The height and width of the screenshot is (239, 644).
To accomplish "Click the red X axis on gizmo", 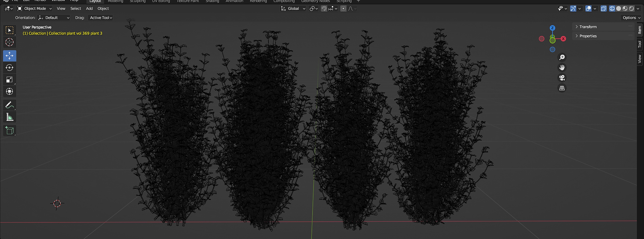I will tap(563, 39).
